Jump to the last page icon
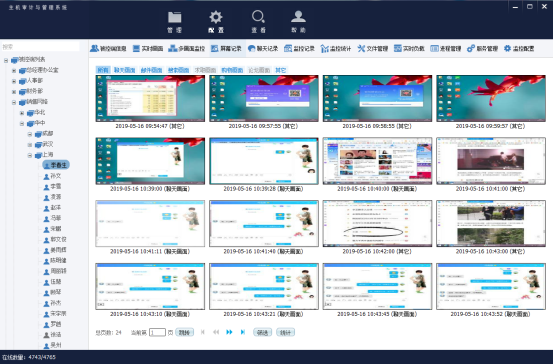The height and width of the screenshot is (364, 554). pos(243,332)
